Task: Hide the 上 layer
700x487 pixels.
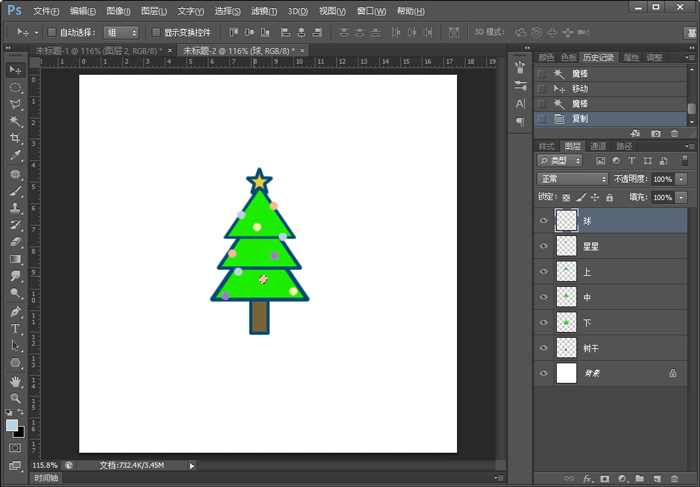Action: (544, 271)
